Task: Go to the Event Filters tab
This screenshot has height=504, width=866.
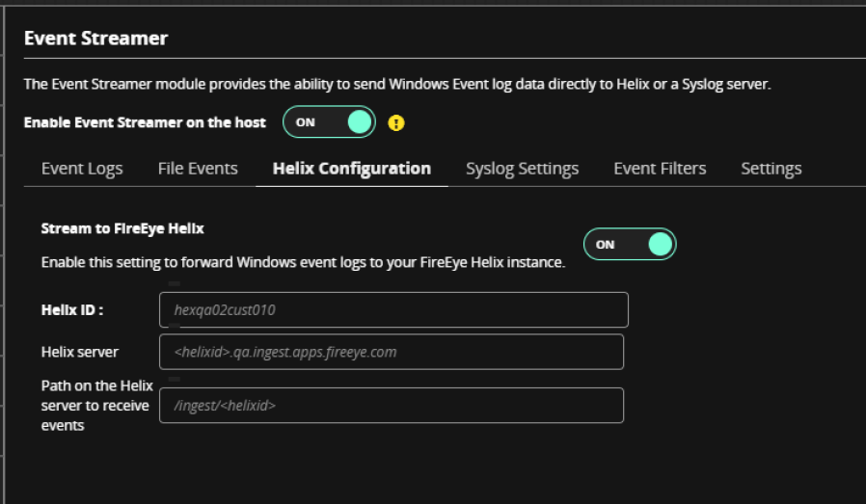Action: pos(660,169)
